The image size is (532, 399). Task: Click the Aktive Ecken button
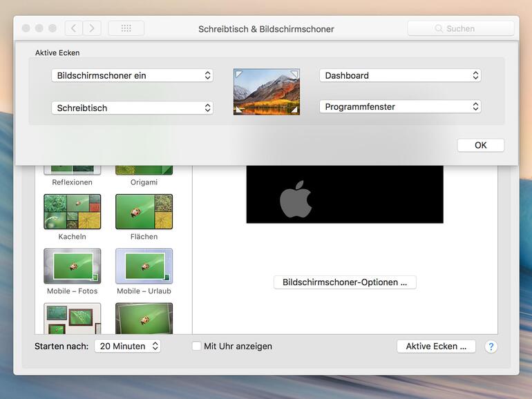pos(436,347)
